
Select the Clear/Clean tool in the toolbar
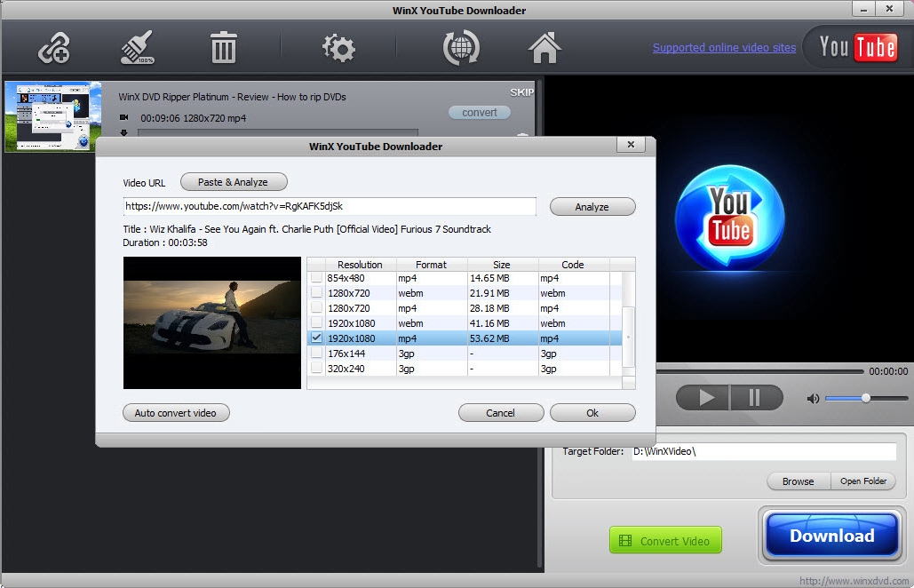138,49
